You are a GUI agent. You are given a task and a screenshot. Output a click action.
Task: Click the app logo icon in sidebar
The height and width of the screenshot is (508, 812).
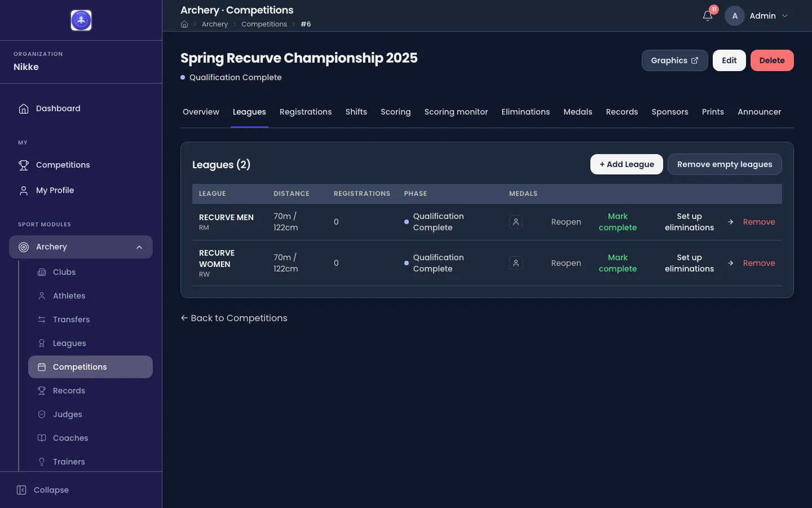(81, 20)
